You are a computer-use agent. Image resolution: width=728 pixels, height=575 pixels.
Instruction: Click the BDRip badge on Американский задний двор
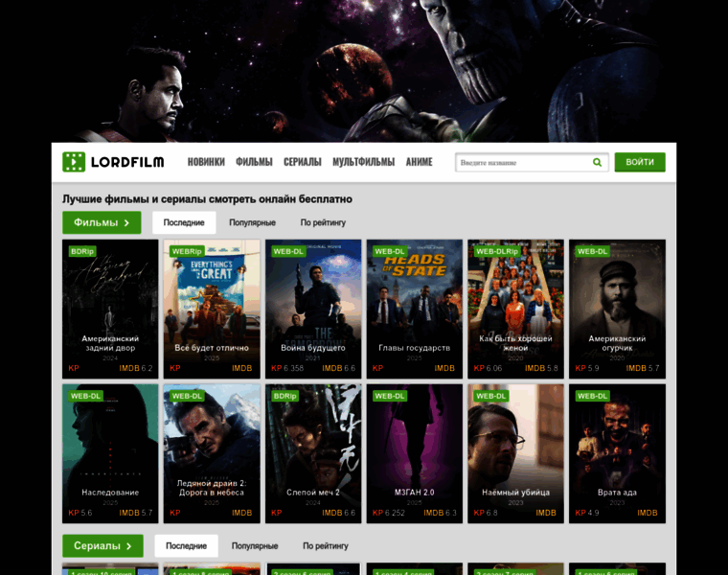[x=82, y=251]
